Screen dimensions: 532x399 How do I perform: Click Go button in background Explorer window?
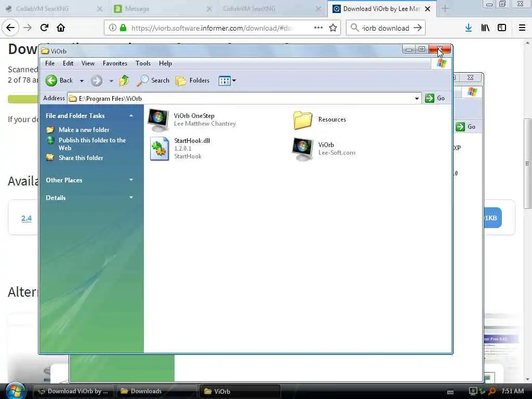pos(465,127)
